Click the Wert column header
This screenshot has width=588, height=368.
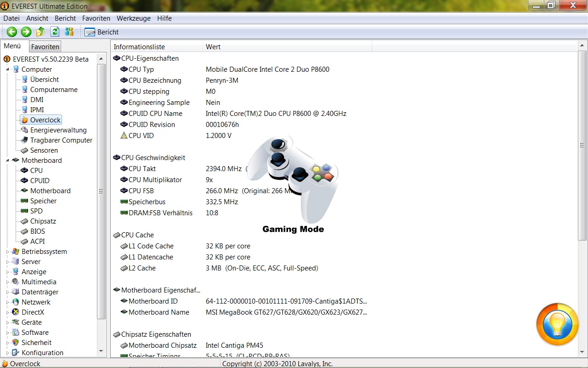tap(288, 46)
